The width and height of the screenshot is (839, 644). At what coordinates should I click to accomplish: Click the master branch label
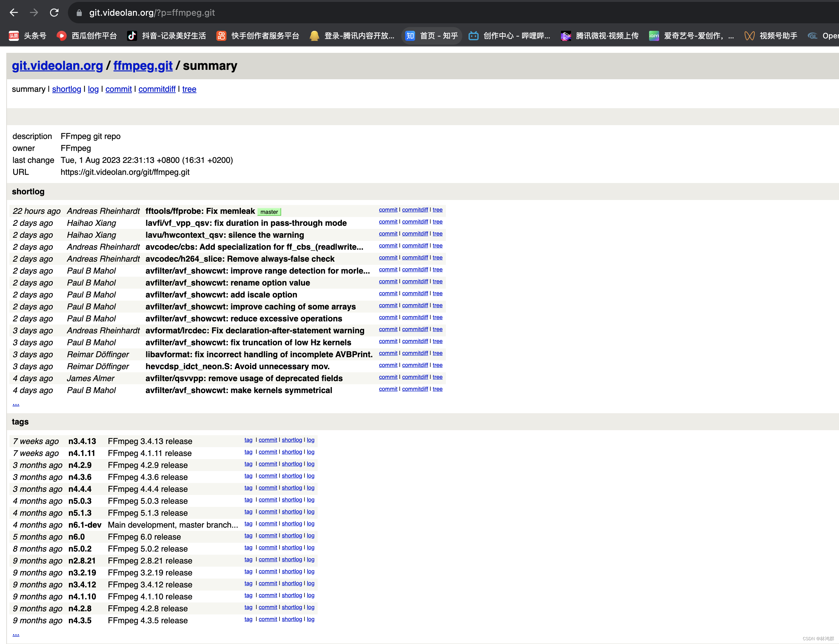pos(269,212)
